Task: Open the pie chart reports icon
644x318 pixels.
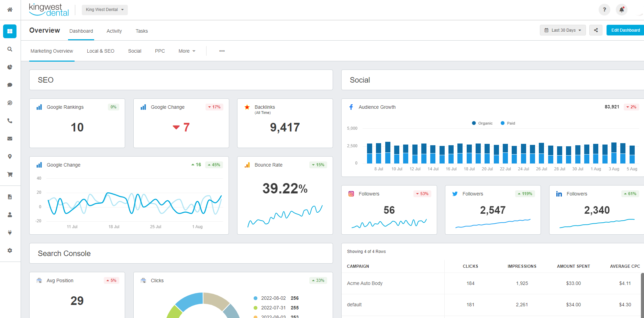Action: 10,67
